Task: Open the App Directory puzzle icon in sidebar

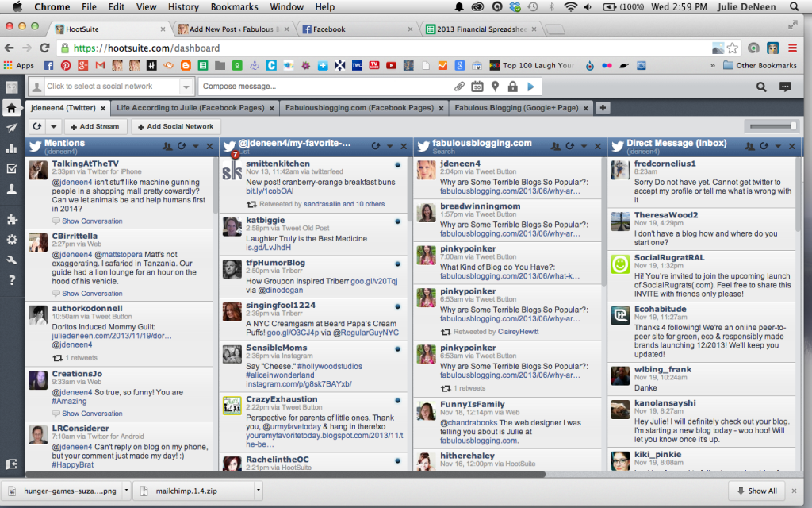Action: pos(11,219)
